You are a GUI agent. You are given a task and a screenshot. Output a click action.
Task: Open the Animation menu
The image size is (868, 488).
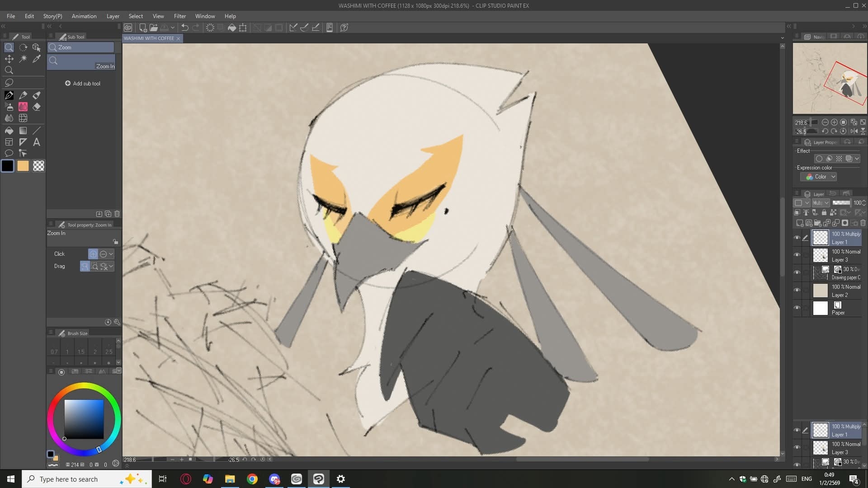[x=84, y=16]
